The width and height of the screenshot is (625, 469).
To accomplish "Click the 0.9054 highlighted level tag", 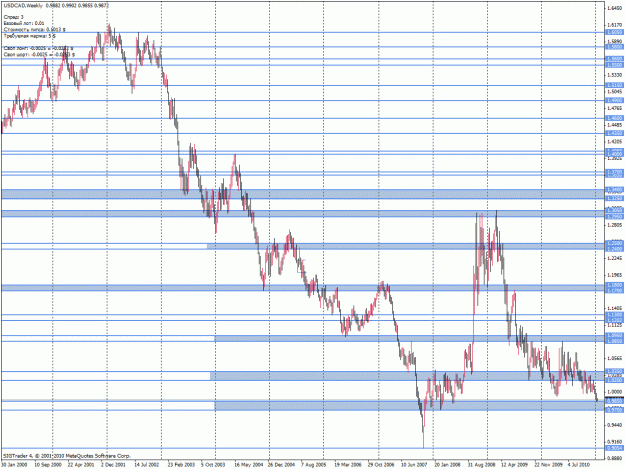I will 614,448.
